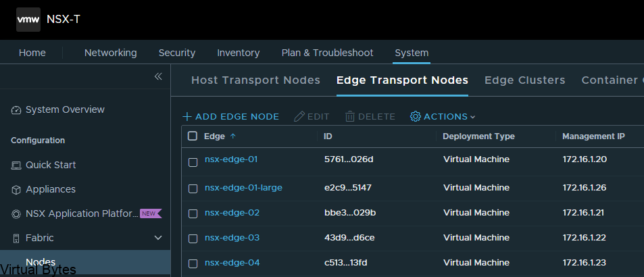644x277 pixels.
Task: Open the Actions dropdown chevron
Action: click(472, 117)
